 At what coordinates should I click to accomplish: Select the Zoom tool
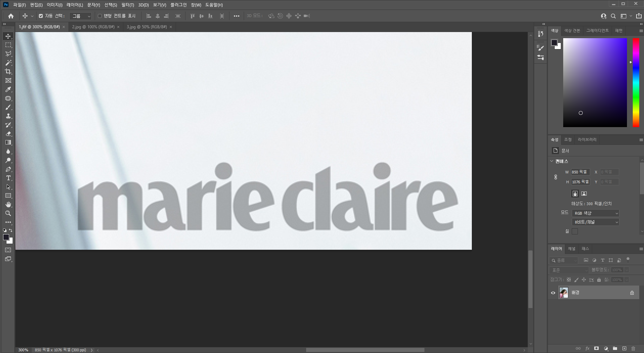coord(8,213)
